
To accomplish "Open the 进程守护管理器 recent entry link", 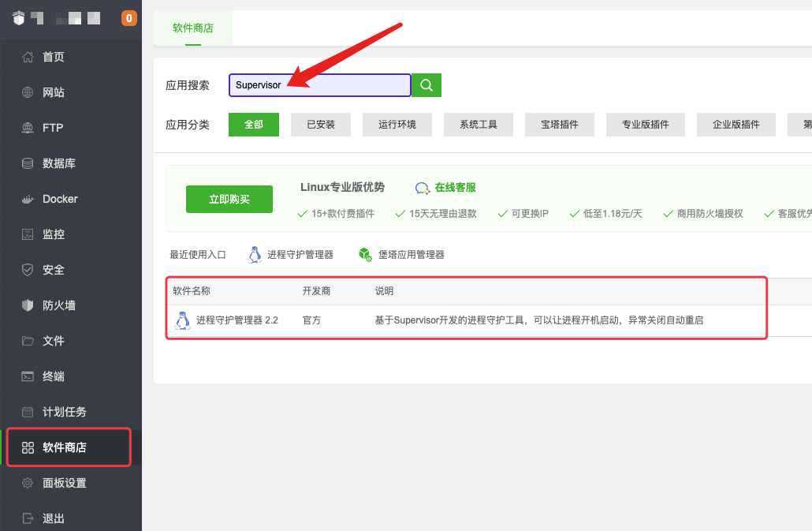I will click(x=300, y=254).
